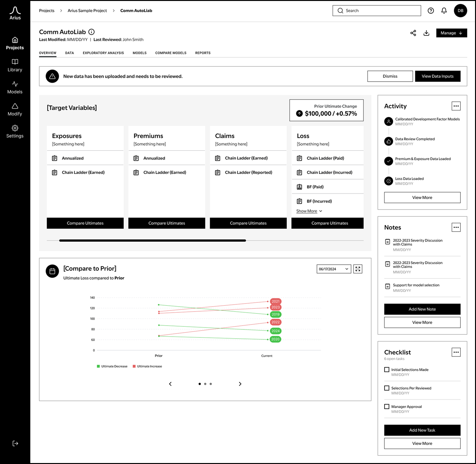Click the Ultimate Increase red legend swatch
The width and height of the screenshot is (476, 464).
coord(134,366)
